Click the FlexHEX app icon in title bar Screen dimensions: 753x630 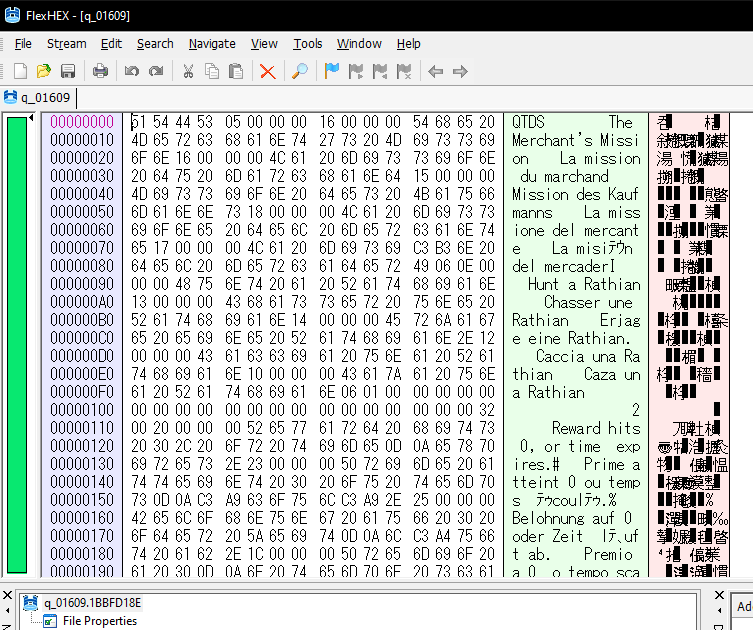click(x=12, y=15)
